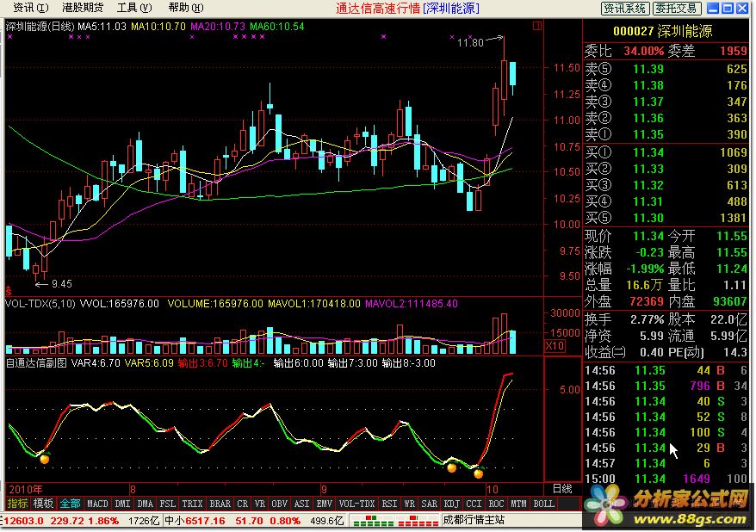This screenshot has height=532, width=756.
Task: Click the 通达信高速行情 title text
Action: click(x=377, y=9)
